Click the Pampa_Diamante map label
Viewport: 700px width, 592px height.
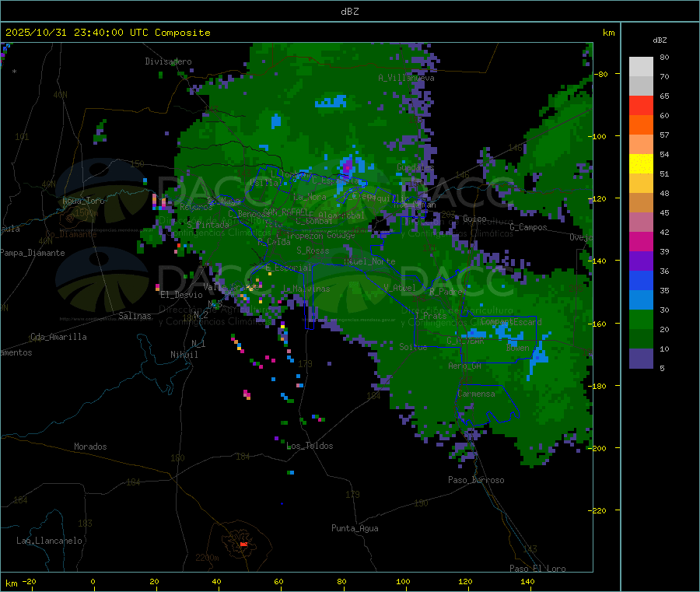pyautogui.click(x=32, y=253)
